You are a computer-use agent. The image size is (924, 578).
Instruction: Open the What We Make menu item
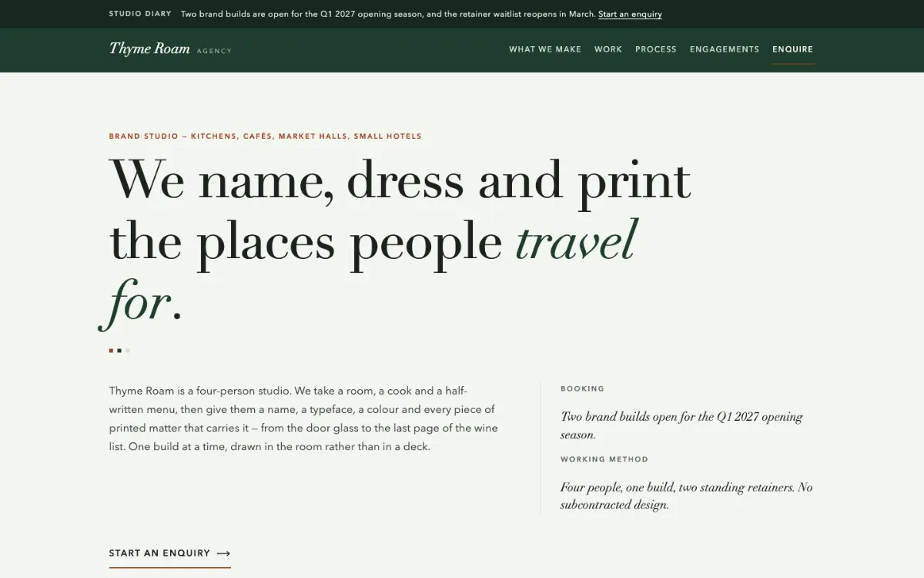tap(545, 49)
